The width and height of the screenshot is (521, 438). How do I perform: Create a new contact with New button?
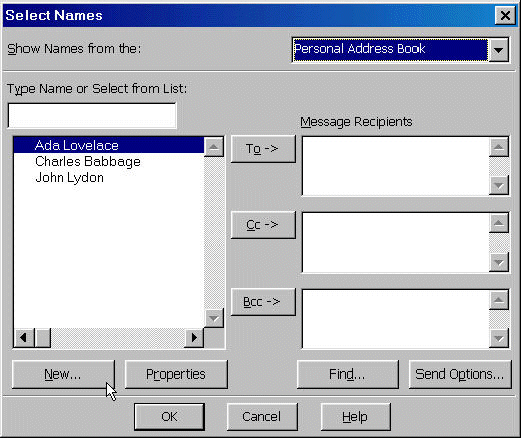pos(63,374)
